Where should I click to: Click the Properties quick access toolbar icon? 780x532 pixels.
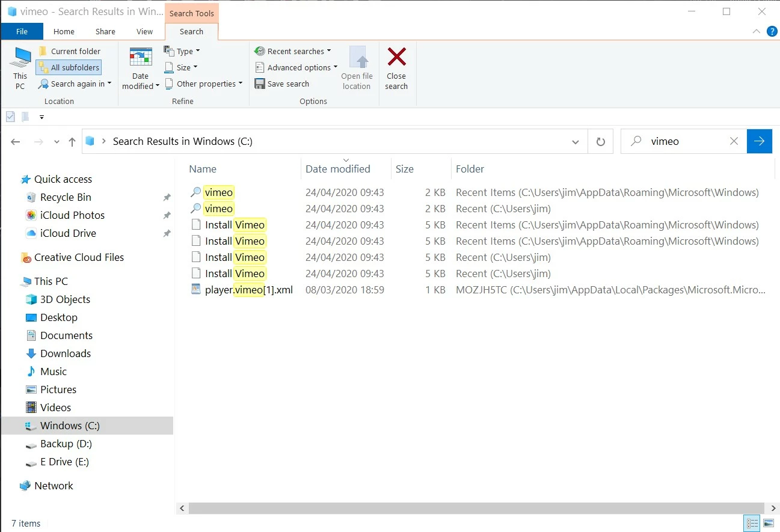click(x=10, y=117)
